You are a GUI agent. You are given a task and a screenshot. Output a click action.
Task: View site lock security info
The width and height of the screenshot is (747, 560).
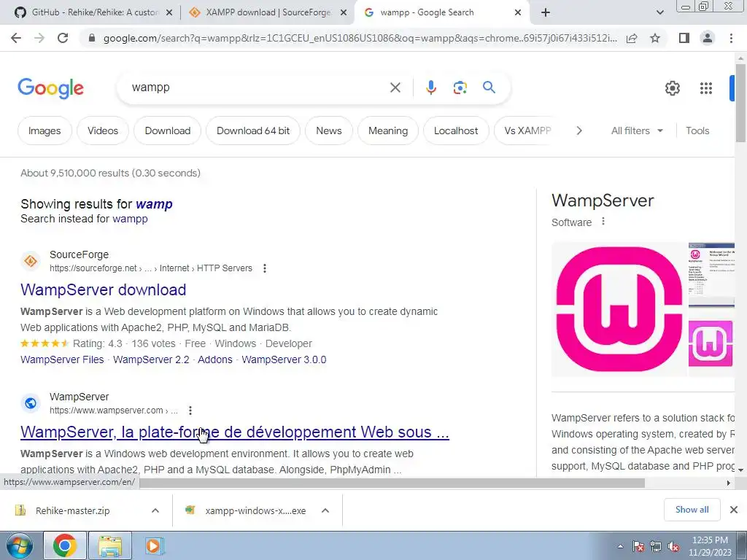tap(92, 38)
